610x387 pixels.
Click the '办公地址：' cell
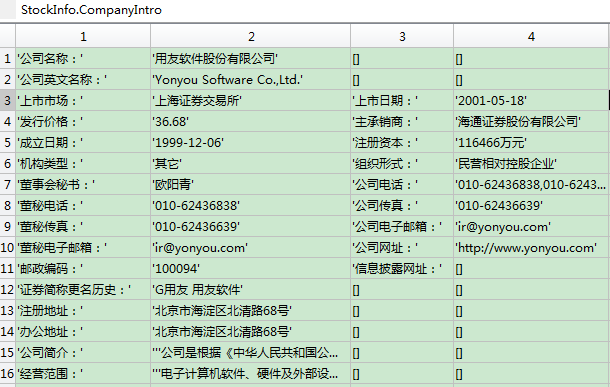(x=83, y=332)
